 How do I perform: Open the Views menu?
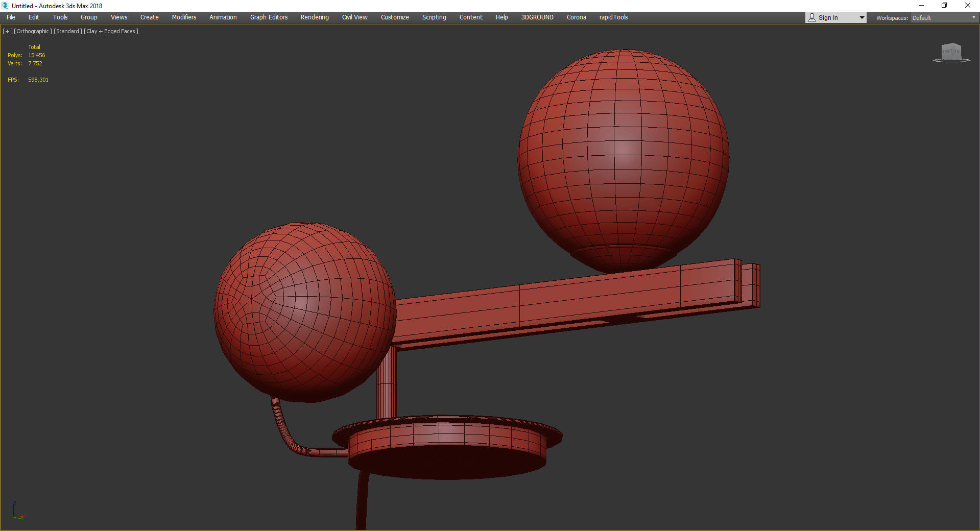[119, 17]
